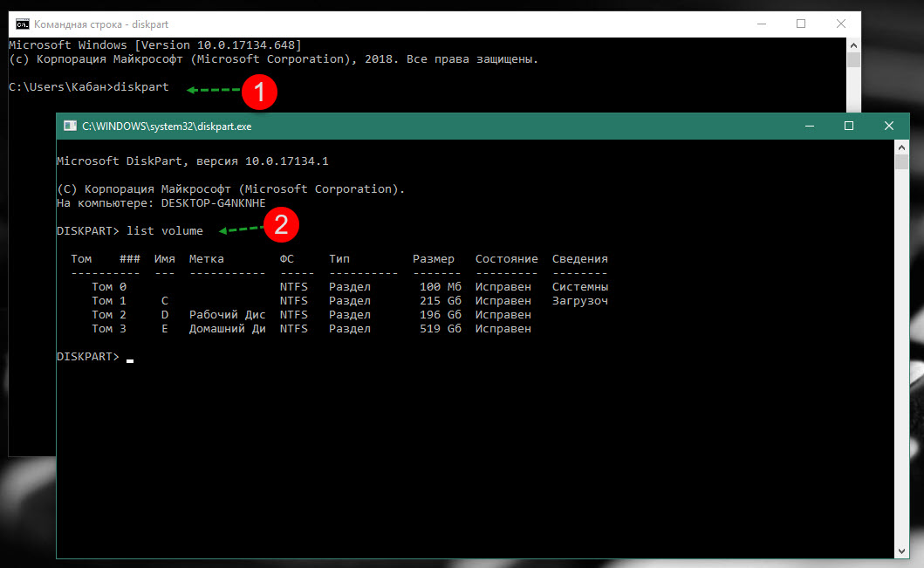Click the 'list volume' command text
The width and height of the screenshot is (924, 568).
point(164,231)
